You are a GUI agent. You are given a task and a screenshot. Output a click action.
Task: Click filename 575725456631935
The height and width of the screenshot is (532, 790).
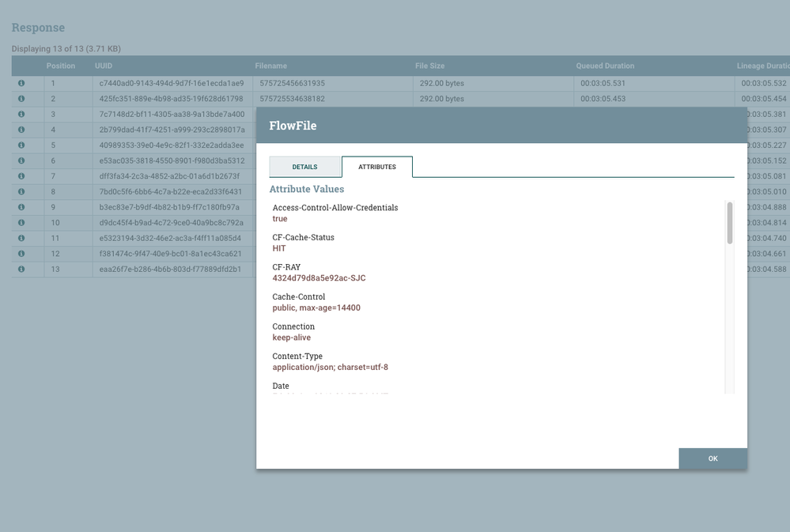(x=293, y=83)
